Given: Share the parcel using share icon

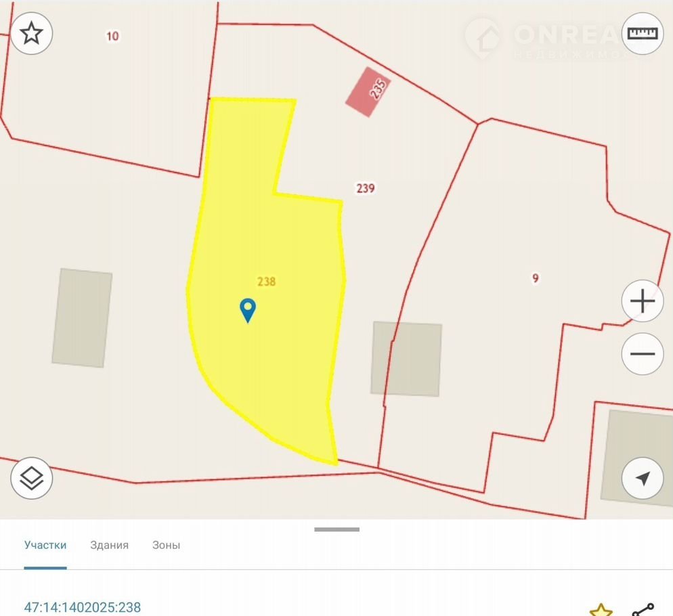Looking at the screenshot, I should 643,609.
